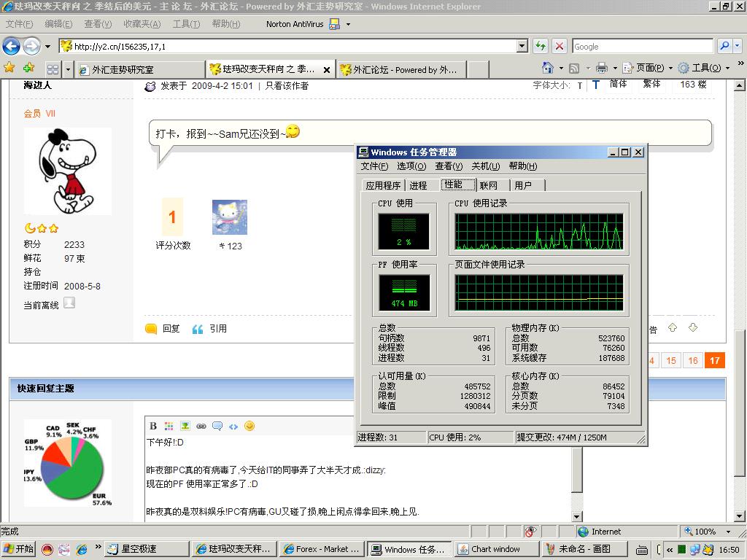Open the Quick Tabs list dropdown arrow
The width and height of the screenshot is (747, 560).
[68, 69]
